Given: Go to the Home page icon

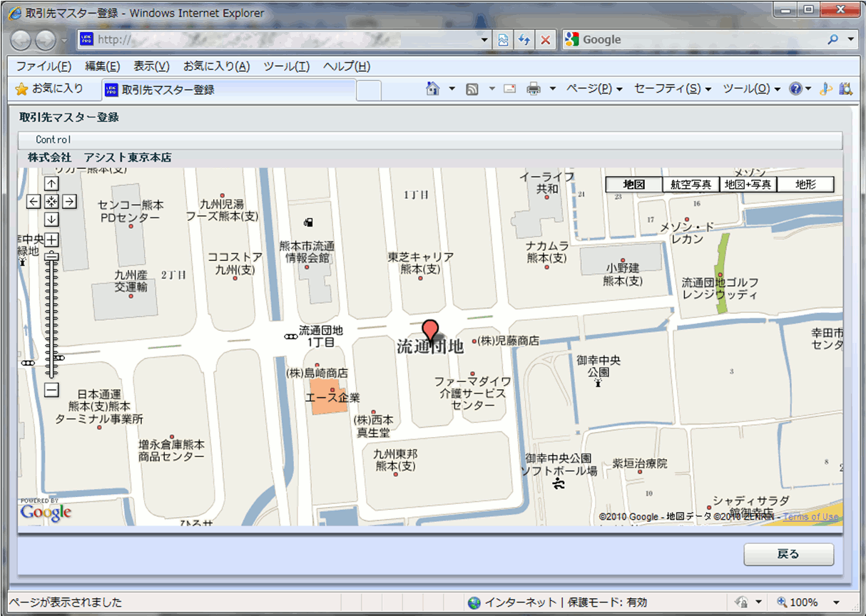Looking at the screenshot, I should pyautogui.click(x=432, y=89).
